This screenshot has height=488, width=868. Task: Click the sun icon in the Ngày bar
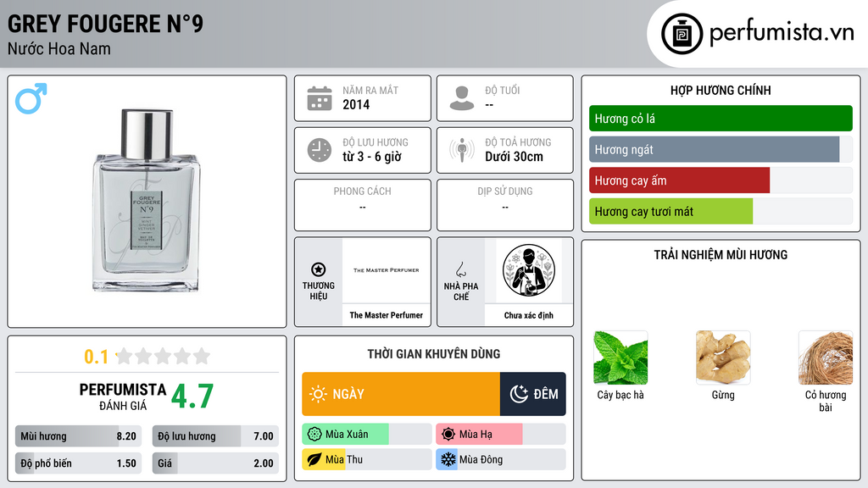319,394
